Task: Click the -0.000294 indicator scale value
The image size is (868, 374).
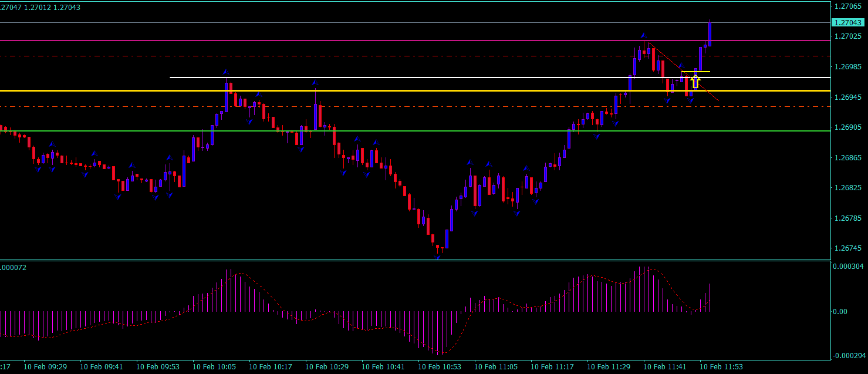Action: coord(849,355)
